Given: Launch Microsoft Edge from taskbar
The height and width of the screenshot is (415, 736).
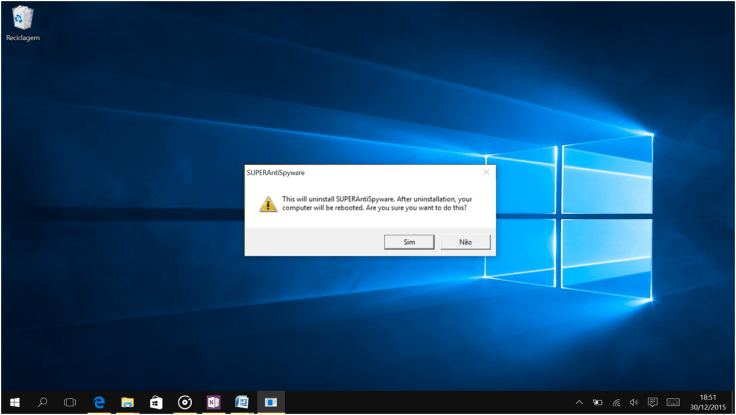Looking at the screenshot, I should click(99, 402).
